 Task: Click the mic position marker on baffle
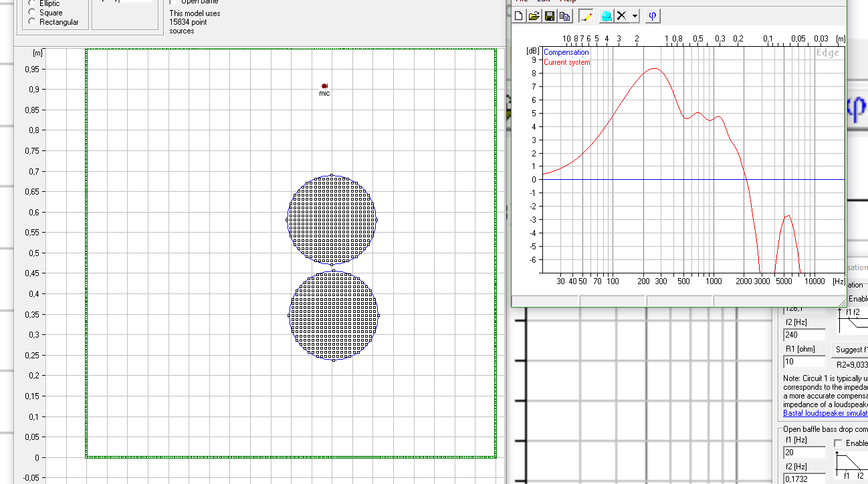[x=324, y=86]
